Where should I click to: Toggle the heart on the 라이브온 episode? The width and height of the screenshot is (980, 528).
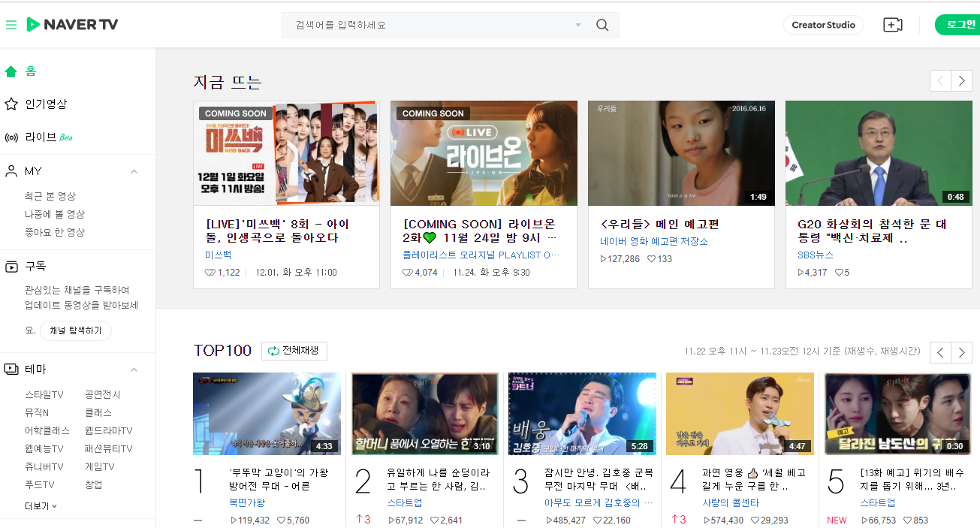(407, 272)
